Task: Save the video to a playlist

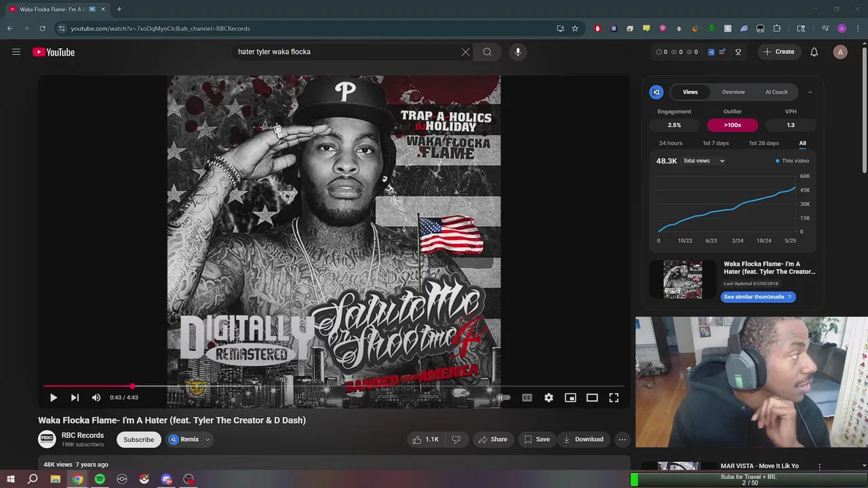Action: click(537, 439)
